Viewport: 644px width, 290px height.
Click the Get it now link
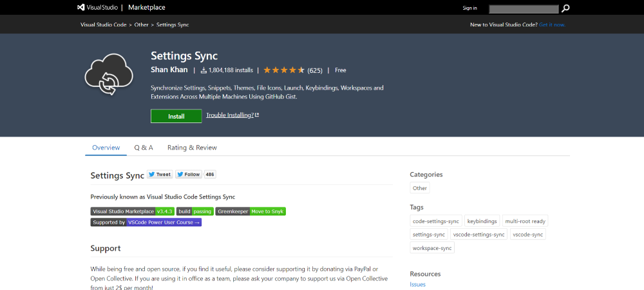(552, 24)
